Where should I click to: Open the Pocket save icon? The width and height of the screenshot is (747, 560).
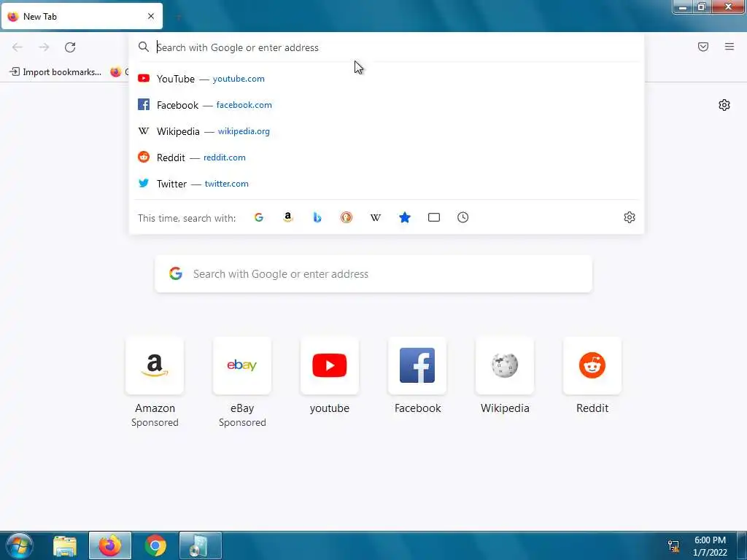[703, 47]
